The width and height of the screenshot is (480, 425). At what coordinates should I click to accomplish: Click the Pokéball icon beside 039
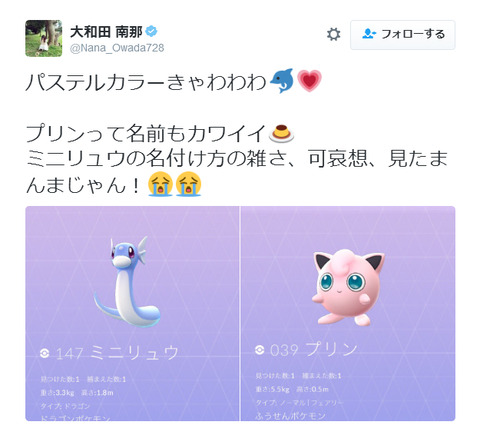259,350
